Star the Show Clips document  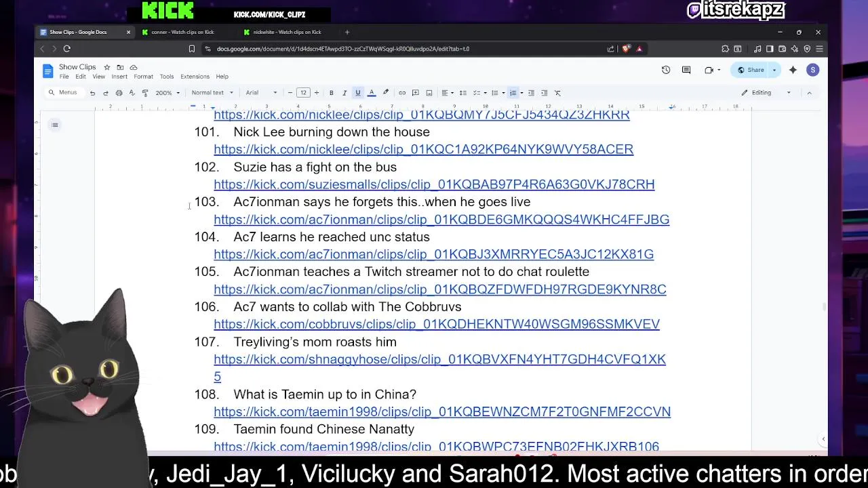(x=106, y=67)
